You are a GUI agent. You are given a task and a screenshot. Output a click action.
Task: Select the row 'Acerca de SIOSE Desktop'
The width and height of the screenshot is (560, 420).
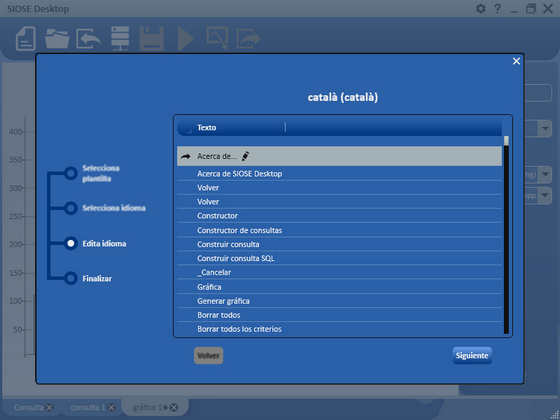[x=339, y=174]
